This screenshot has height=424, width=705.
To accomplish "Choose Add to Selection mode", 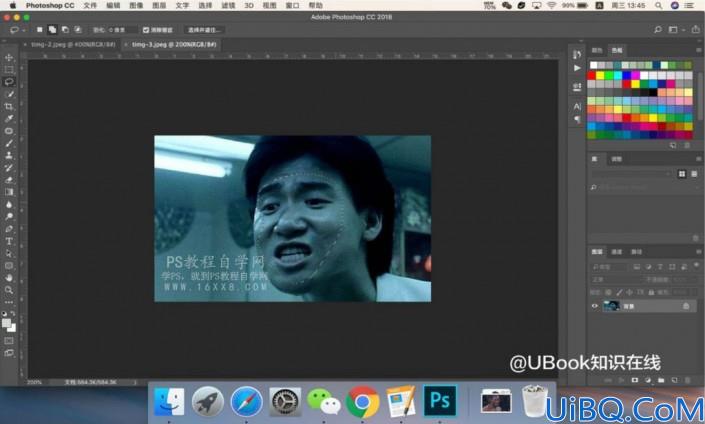I will click(53, 30).
